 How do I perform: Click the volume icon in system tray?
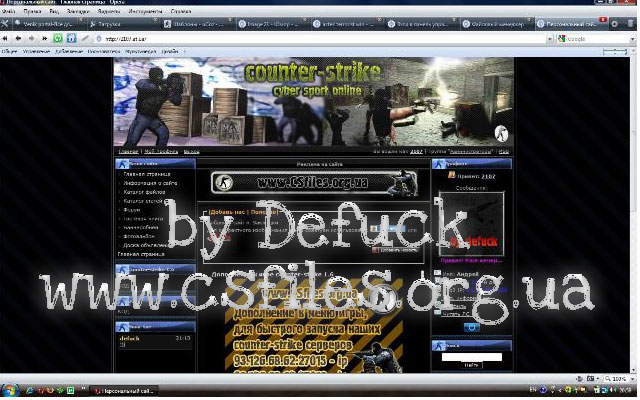pos(613,390)
